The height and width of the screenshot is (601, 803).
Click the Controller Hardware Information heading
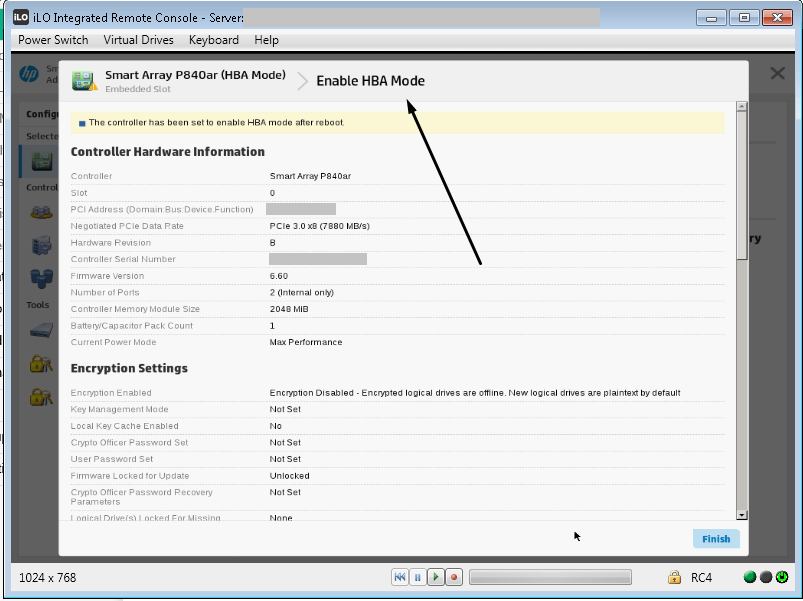pyautogui.click(x=167, y=152)
